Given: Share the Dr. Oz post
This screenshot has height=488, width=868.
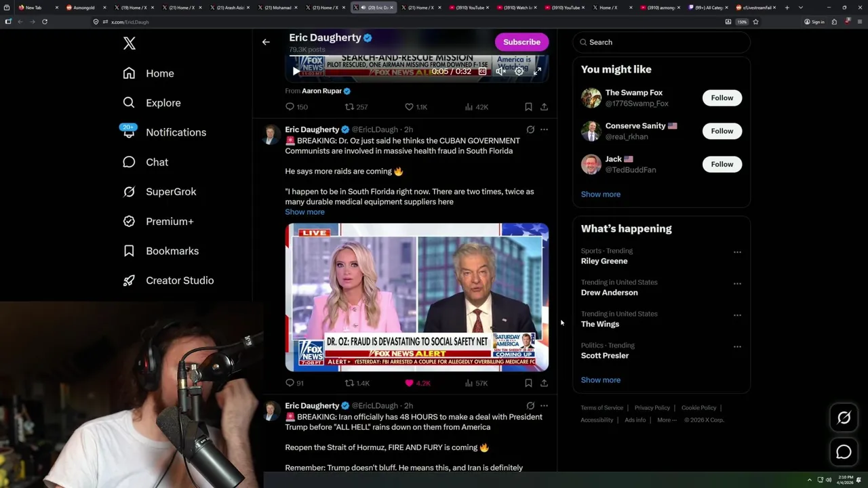Looking at the screenshot, I should [544, 383].
